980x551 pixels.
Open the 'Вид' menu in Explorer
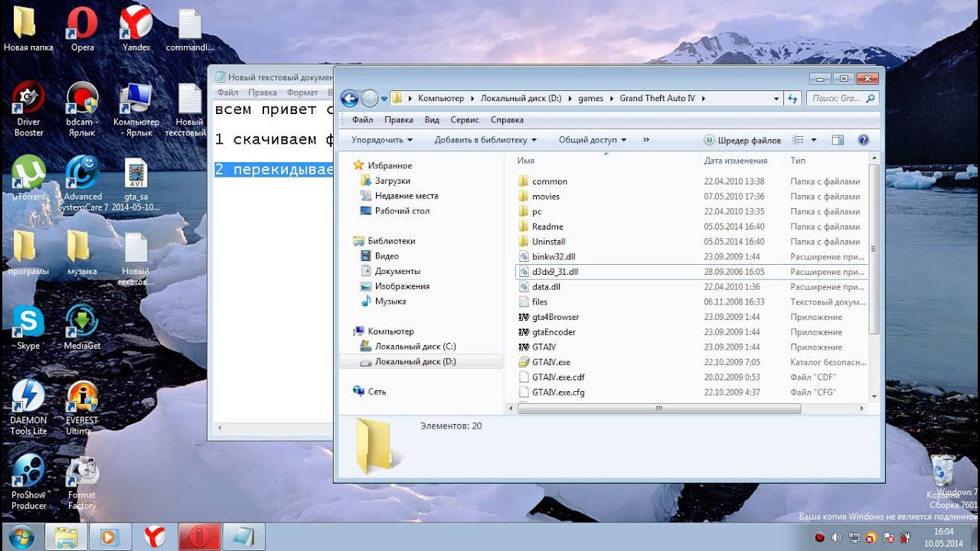coord(432,119)
